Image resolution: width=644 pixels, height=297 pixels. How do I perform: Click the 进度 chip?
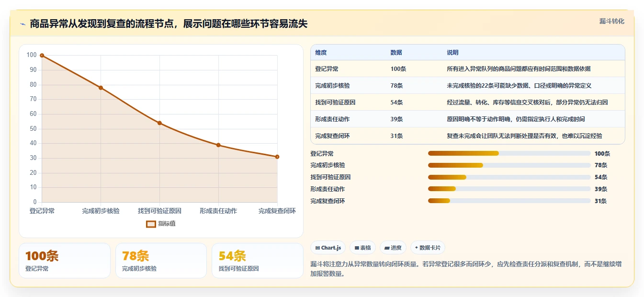pyautogui.click(x=393, y=248)
